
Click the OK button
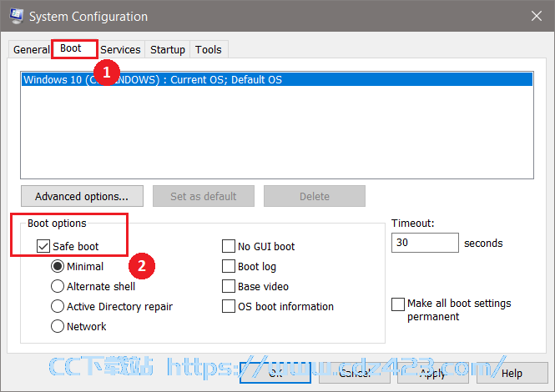[275, 373]
